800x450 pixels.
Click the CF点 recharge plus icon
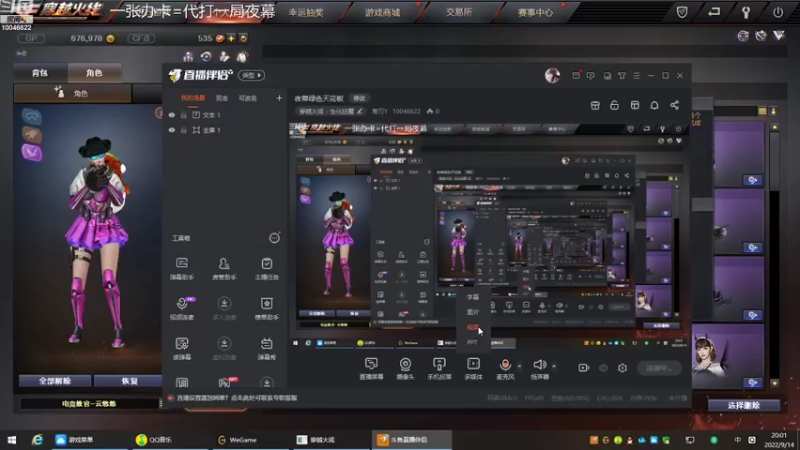[231, 38]
